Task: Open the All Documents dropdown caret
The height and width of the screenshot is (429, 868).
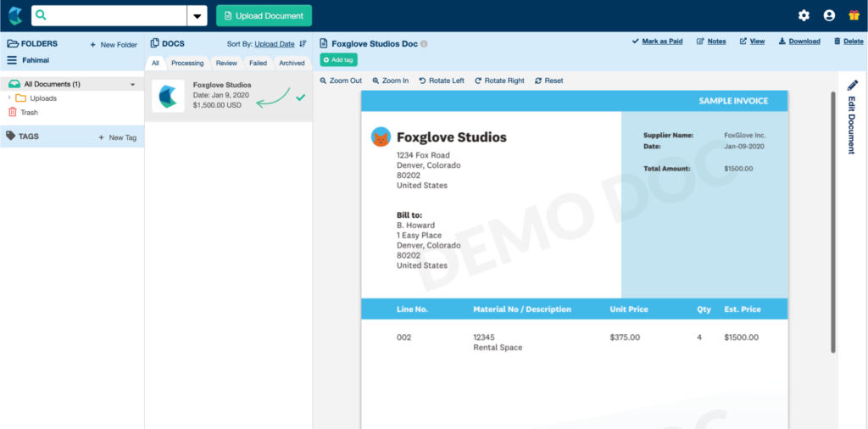Action: tap(132, 85)
